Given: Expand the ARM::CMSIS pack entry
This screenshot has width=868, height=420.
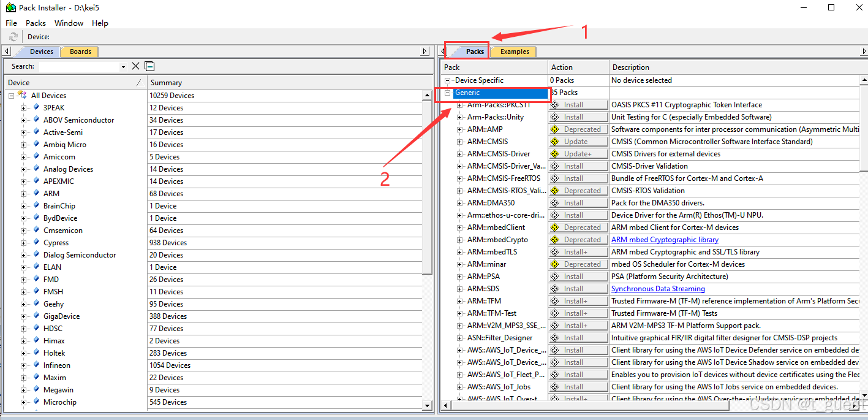Looking at the screenshot, I should 459,142.
